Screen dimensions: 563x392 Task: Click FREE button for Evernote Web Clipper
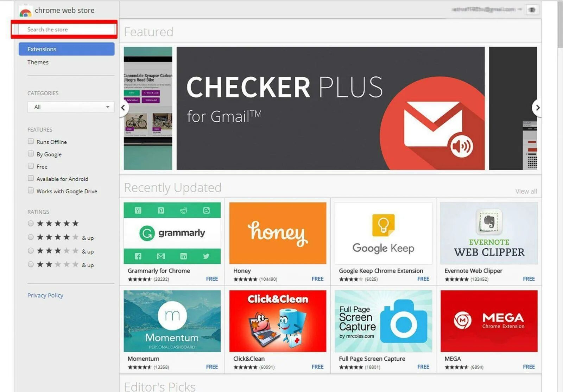(x=529, y=279)
